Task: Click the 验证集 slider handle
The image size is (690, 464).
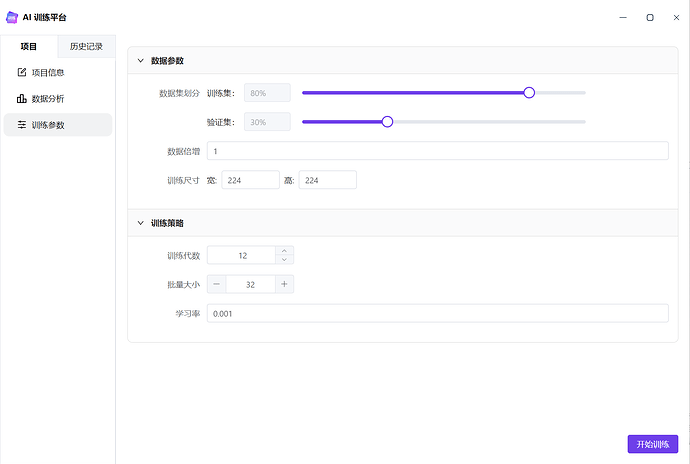Action: click(x=387, y=122)
